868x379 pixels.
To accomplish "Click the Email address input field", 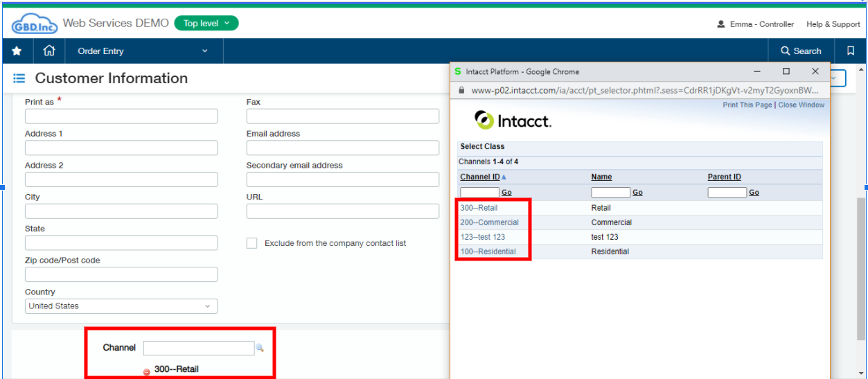I will point(343,148).
